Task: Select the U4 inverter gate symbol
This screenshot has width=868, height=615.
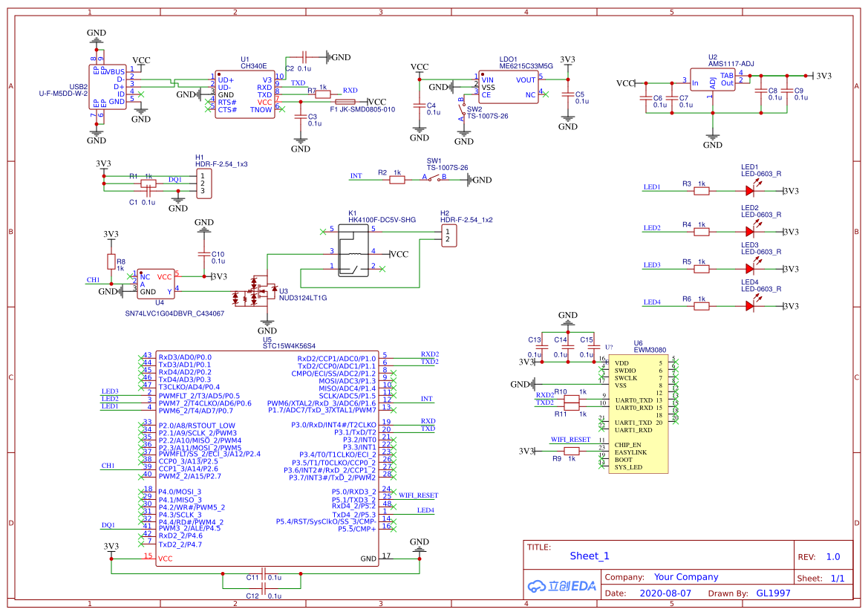Action: point(156,284)
